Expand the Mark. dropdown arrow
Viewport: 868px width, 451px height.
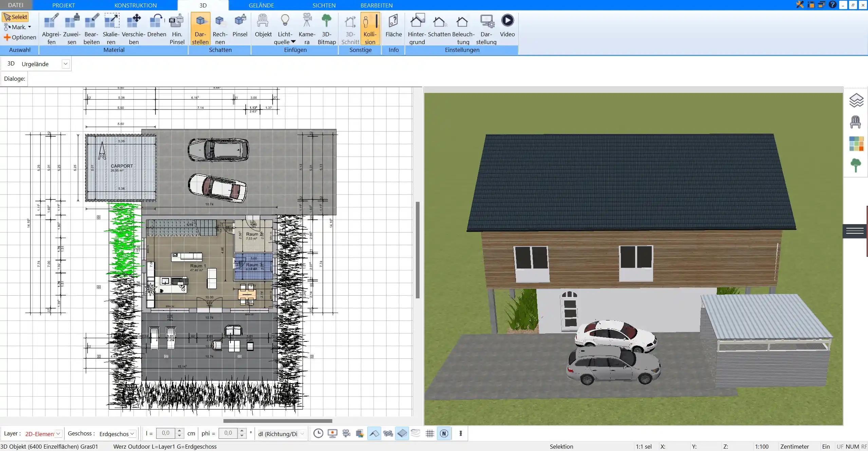tap(30, 27)
